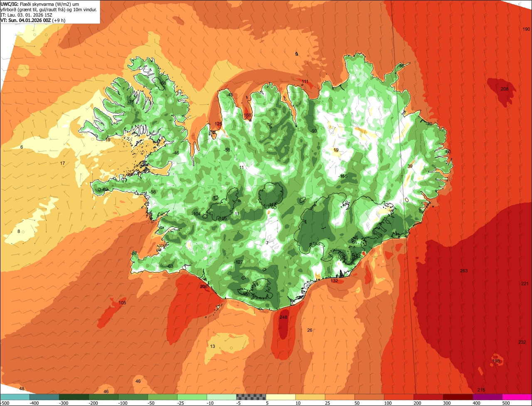Select the 206 value off the southwest coast
The width and height of the screenshot is (532, 406).
(x=204, y=286)
